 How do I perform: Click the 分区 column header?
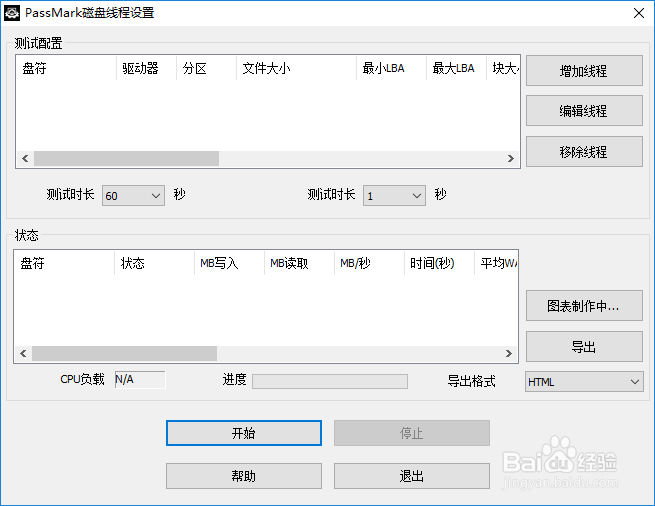(206, 68)
